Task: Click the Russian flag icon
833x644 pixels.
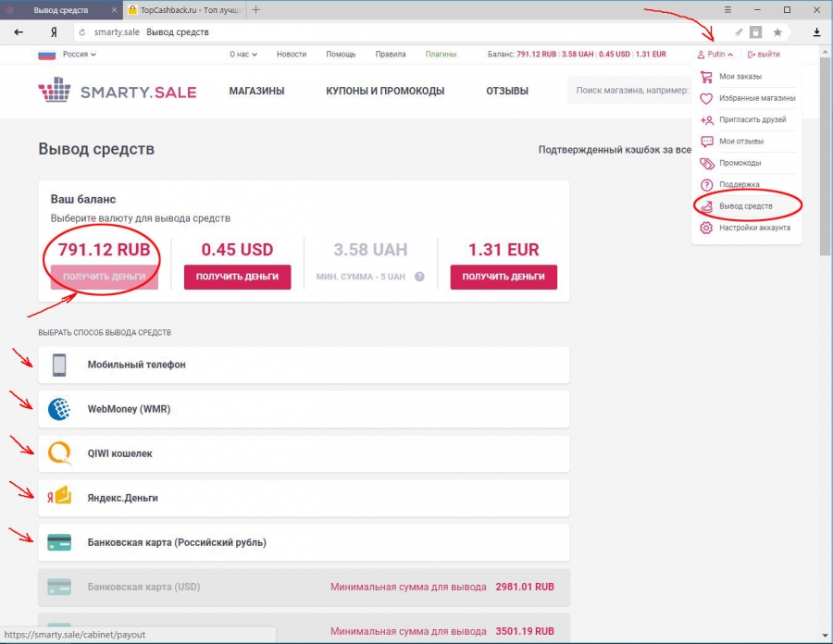Action: (47, 55)
